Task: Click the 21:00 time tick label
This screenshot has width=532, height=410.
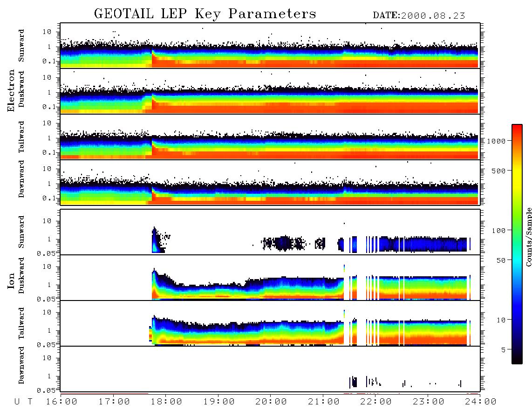Action: pos(324,402)
